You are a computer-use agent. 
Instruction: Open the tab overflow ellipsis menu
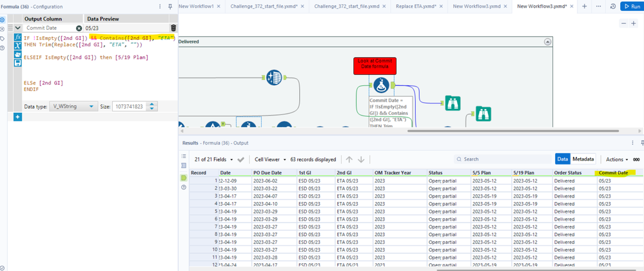[598, 6]
